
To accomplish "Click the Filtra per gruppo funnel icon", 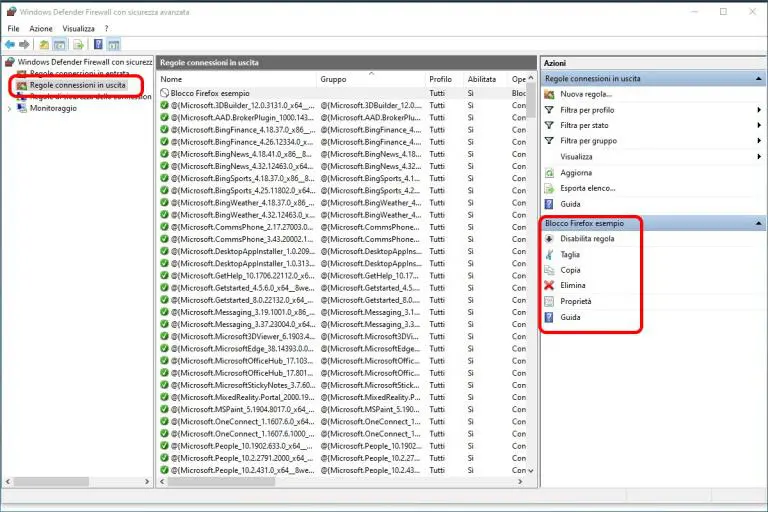I will click(550, 141).
